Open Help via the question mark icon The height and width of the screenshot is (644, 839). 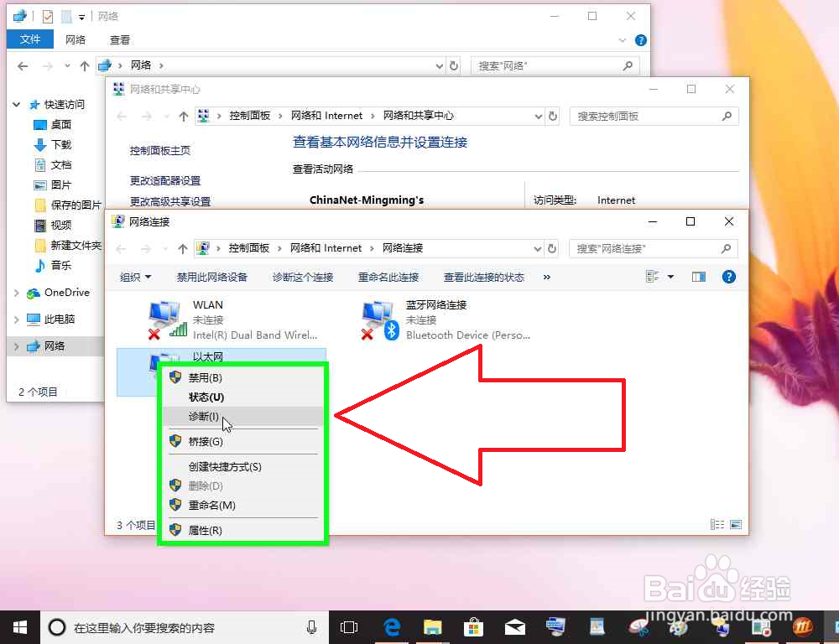click(728, 276)
